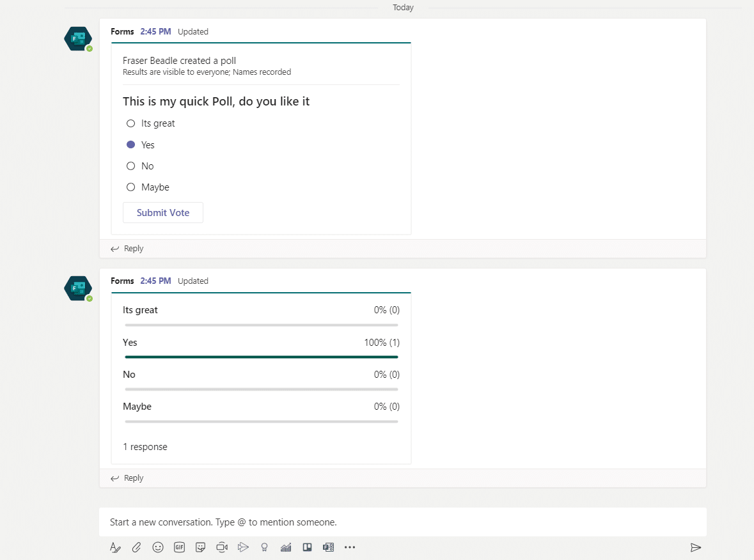The height and width of the screenshot is (560, 754).
Task: Select the "Yes" poll option
Action: point(131,144)
